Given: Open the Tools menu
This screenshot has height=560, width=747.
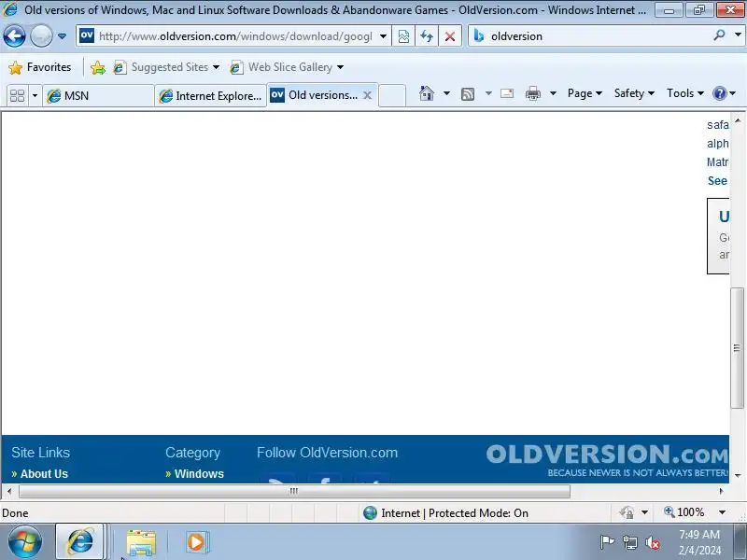Looking at the screenshot, I should 685,93.
